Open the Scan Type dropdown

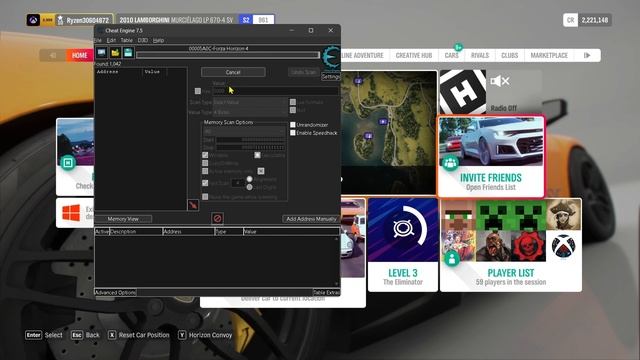pyautogui.click(x=250, y=102)
